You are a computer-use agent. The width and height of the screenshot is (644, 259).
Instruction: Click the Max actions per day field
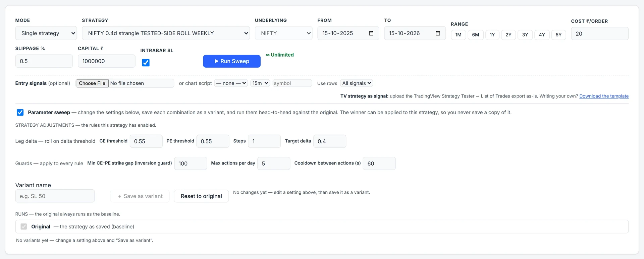[274, 164]
